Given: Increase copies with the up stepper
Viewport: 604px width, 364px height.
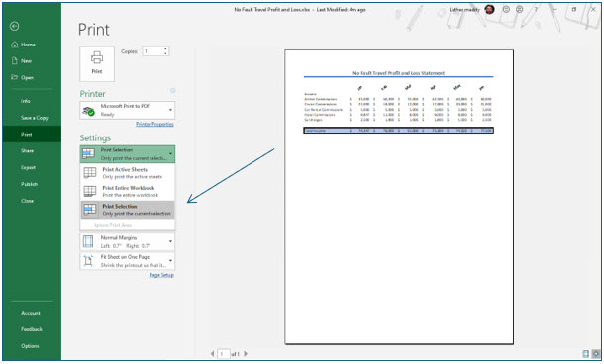Looking at the screenshot, I should pos(165,48).
